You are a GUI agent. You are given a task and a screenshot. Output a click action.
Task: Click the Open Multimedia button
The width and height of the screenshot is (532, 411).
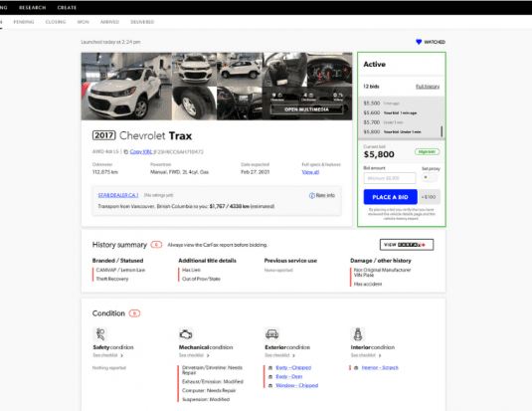306,109
